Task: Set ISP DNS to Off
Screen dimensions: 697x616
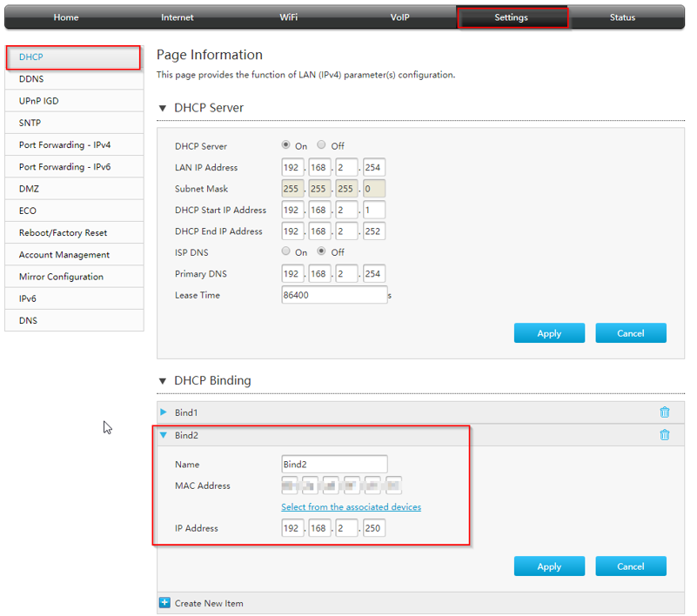Action: click(322, 251)
